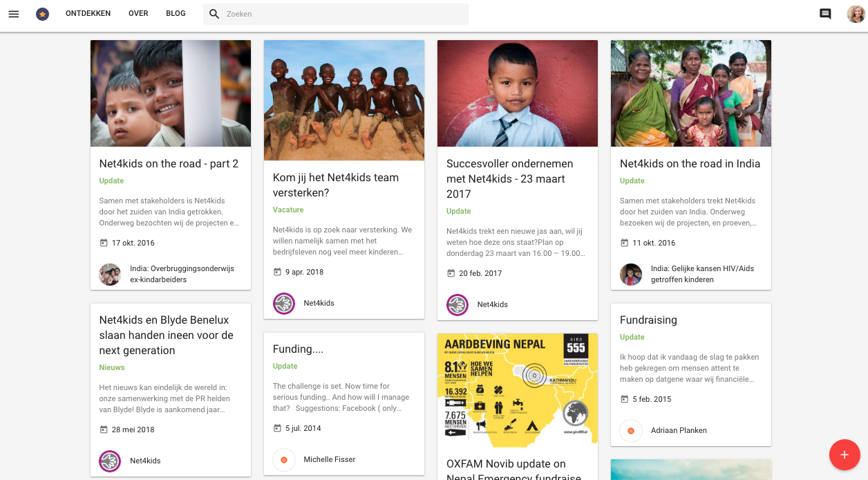Click author name Michelle Fisser

[330, 459]
